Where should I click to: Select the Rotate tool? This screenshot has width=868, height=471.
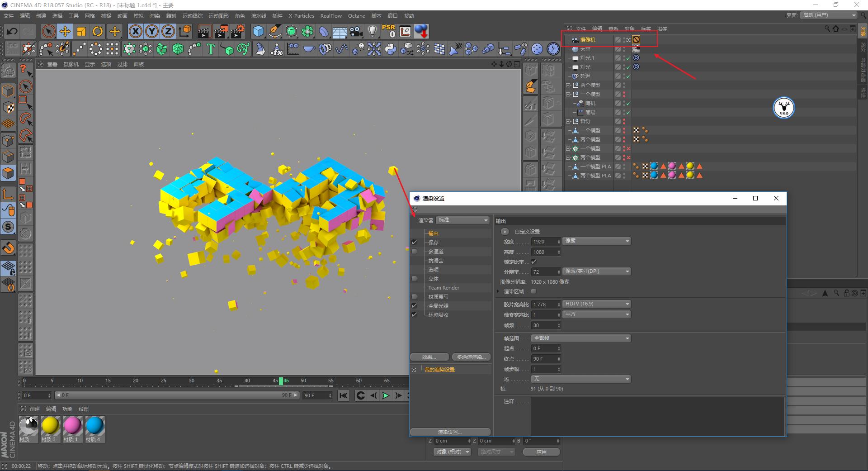(98, 31)
